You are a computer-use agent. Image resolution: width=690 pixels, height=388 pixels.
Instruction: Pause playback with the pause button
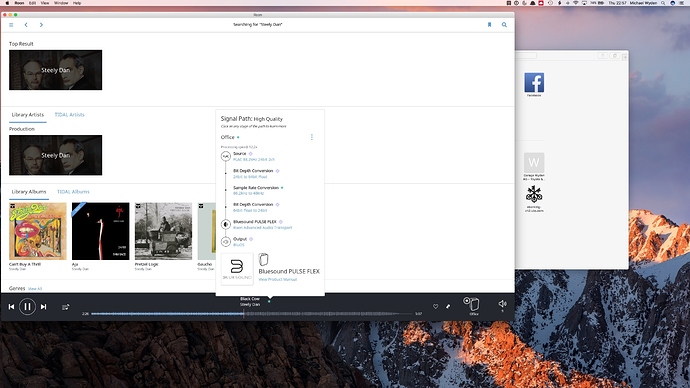[x=27, y=307]
